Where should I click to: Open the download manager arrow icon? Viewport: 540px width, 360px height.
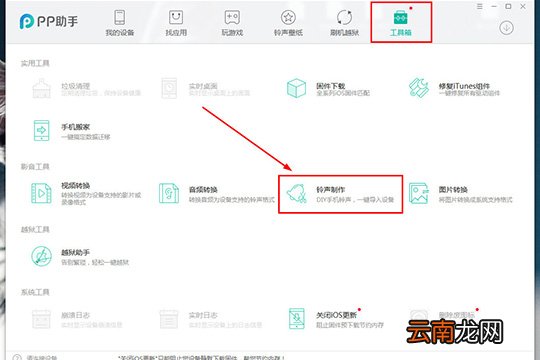(506, 28)
